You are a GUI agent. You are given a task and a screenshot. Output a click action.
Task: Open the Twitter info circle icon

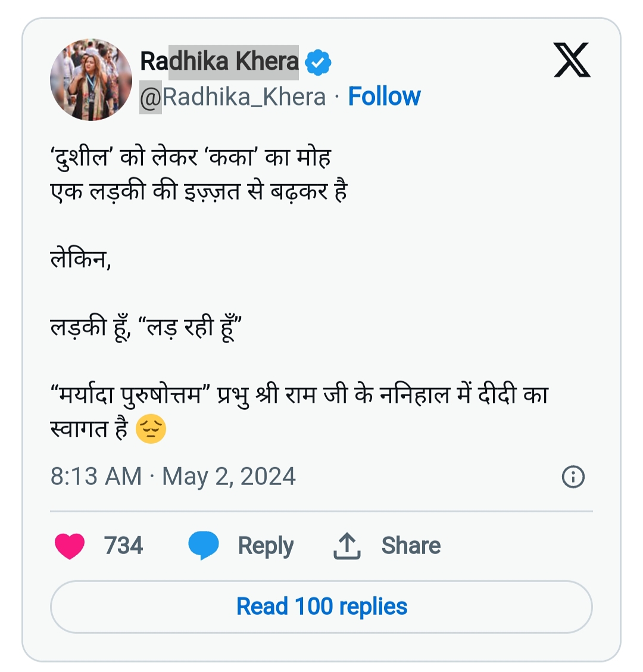point(573,477)
